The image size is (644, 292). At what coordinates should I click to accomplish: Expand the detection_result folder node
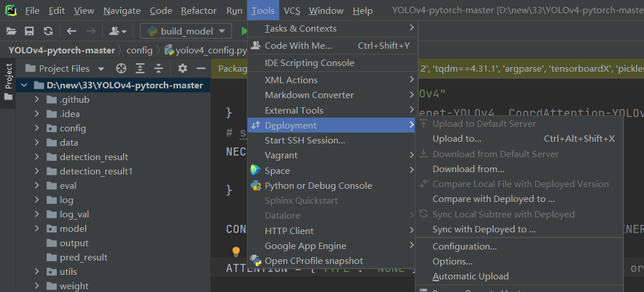tap(37, 157)
